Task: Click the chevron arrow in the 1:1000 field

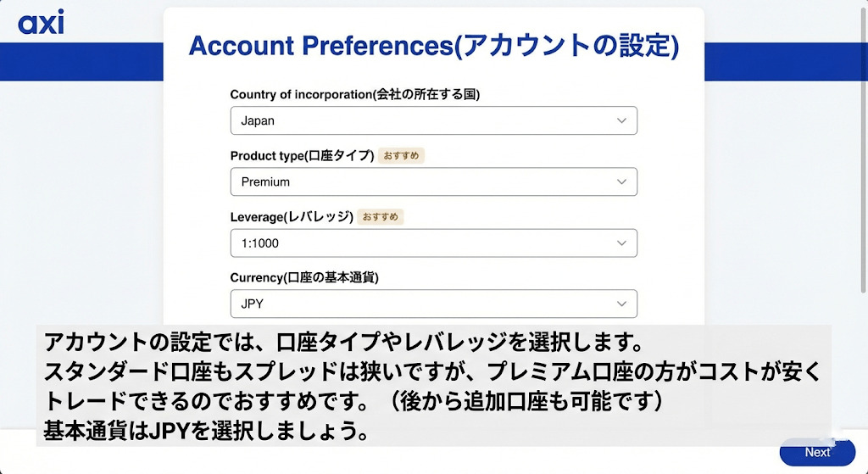Action: pos(622,243)
